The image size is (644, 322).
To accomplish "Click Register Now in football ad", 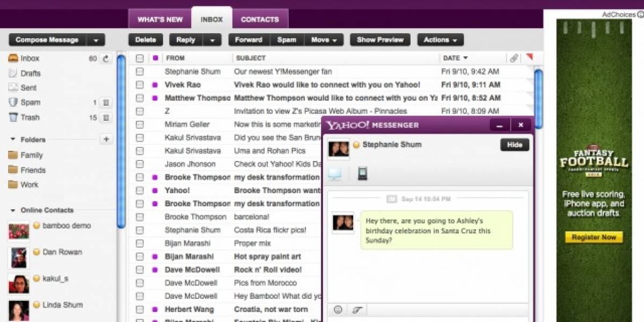I will [594, 237].
